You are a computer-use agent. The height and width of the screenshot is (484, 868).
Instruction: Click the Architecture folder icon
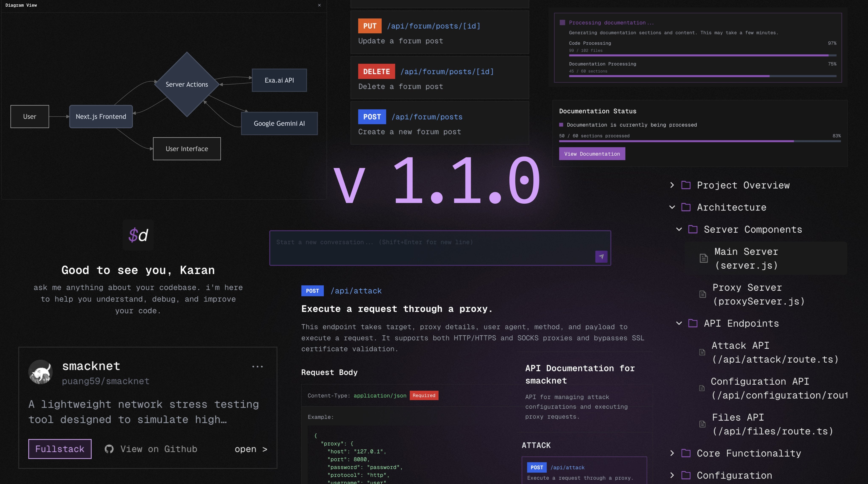(686, 207)
